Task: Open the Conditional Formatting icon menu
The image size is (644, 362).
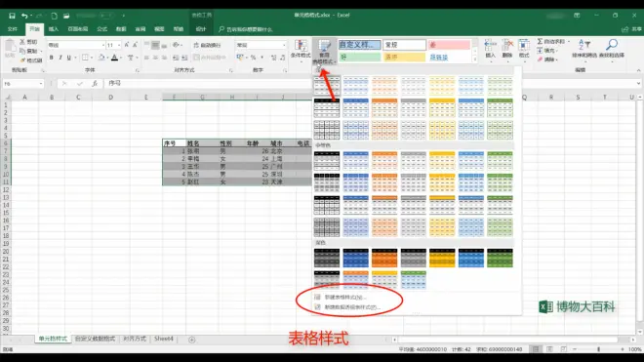Action: pos(301,46)
